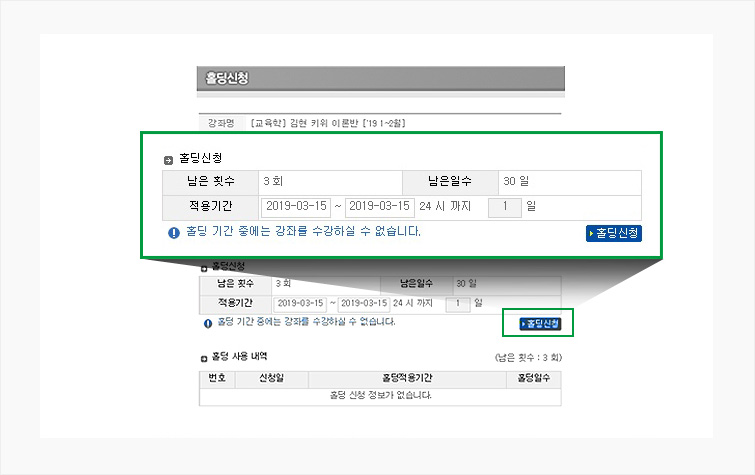This screenshot has height=475, width=755.
Task: Click the blue info icon in the enlarged callout
Action: coord(174,232)
